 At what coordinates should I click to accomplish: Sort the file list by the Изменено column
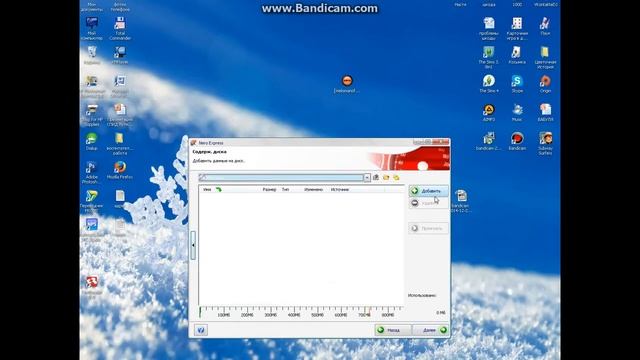(x=313, y=189)
